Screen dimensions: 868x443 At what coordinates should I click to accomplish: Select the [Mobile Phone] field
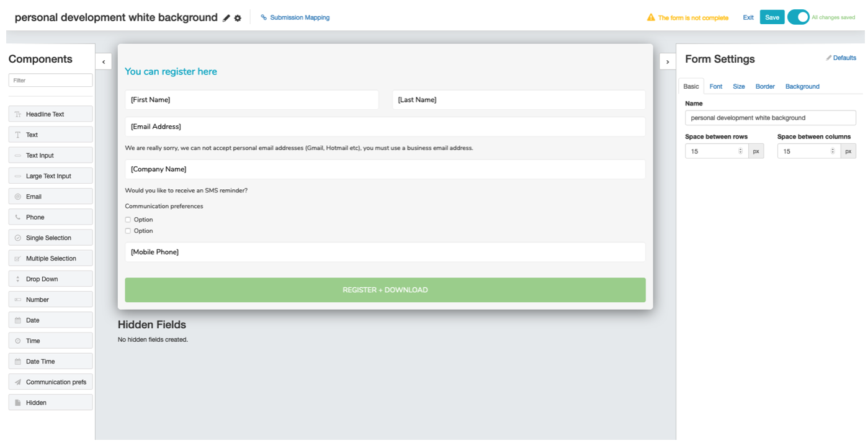[385, 252]
